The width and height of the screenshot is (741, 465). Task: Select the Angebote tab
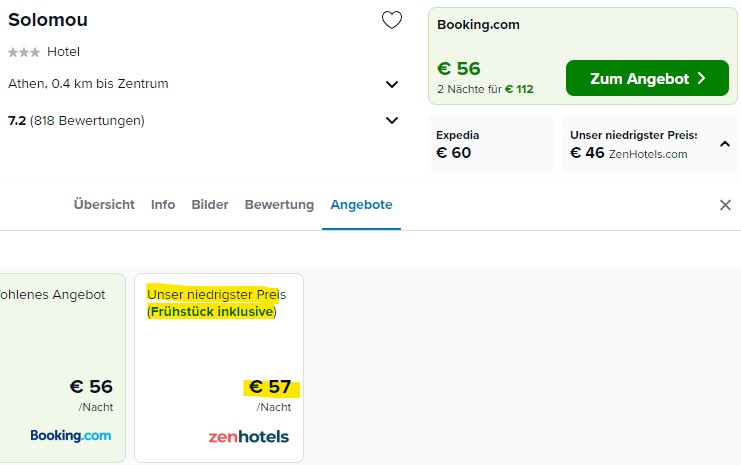361,205
